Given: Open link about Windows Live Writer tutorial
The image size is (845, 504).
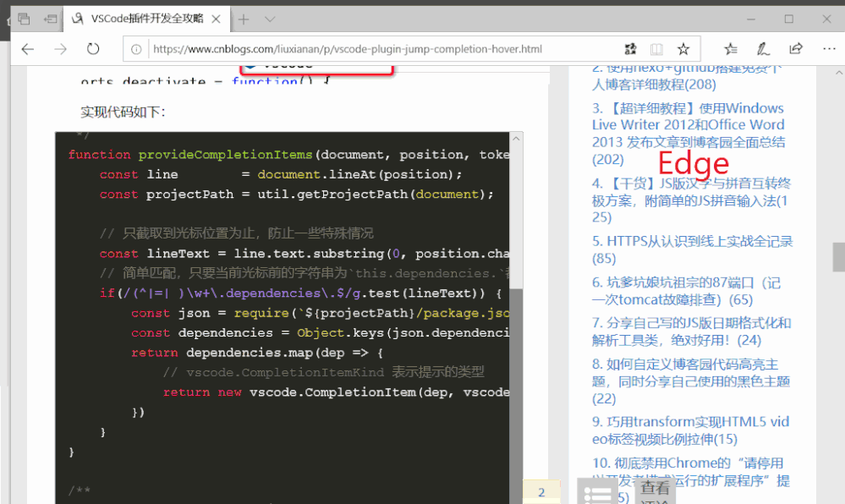Looking at the screenshot, I should [x=689, y=134].
